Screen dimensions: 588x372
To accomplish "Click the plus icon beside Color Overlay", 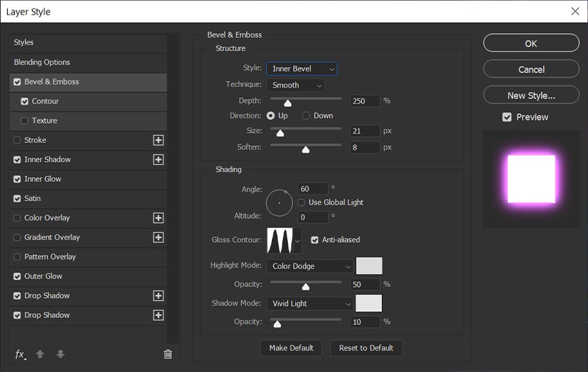I will coord(158,218).
